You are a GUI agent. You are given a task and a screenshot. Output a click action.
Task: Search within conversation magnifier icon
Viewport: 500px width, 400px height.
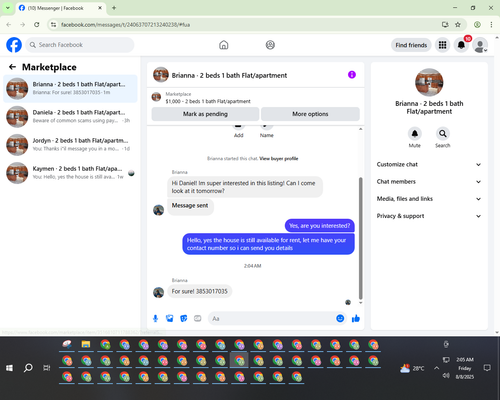pos(442,134)
